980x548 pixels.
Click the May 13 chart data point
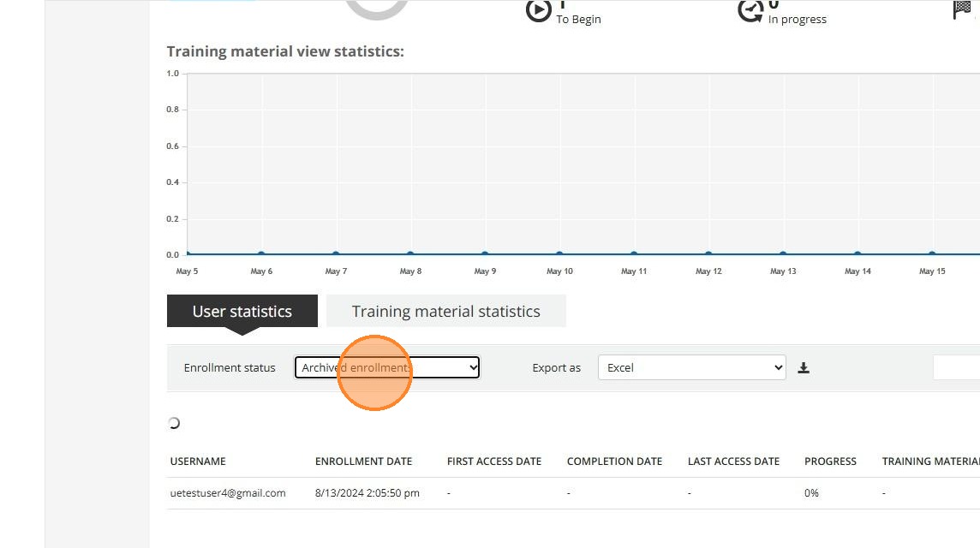pos(783,253)
